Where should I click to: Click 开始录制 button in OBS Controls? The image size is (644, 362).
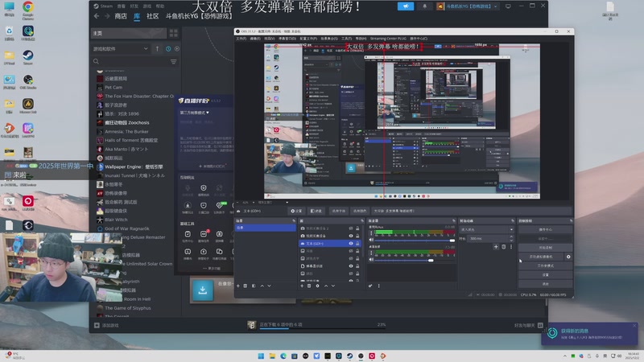[545, 248]
